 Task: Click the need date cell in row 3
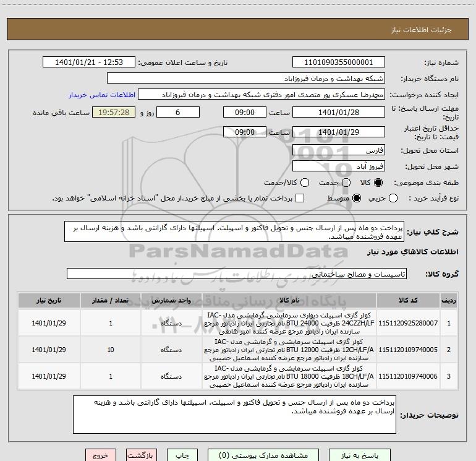click(x=49, y=376)
